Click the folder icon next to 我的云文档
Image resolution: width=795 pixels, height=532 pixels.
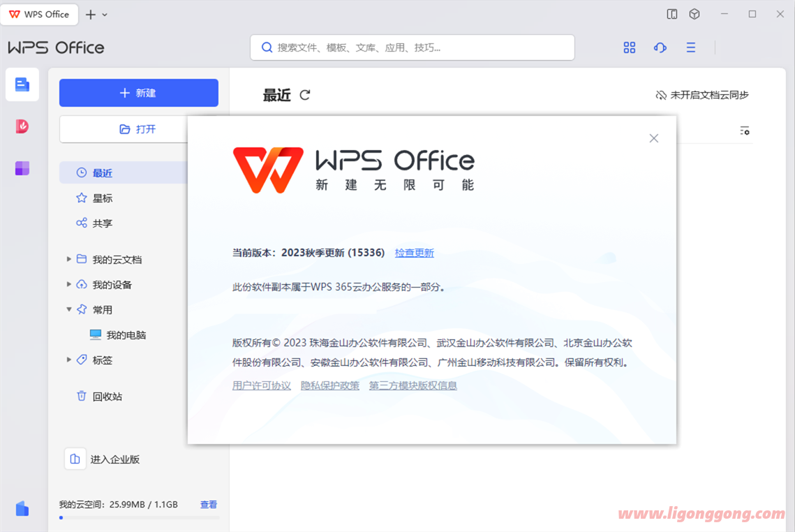(82, 259)
